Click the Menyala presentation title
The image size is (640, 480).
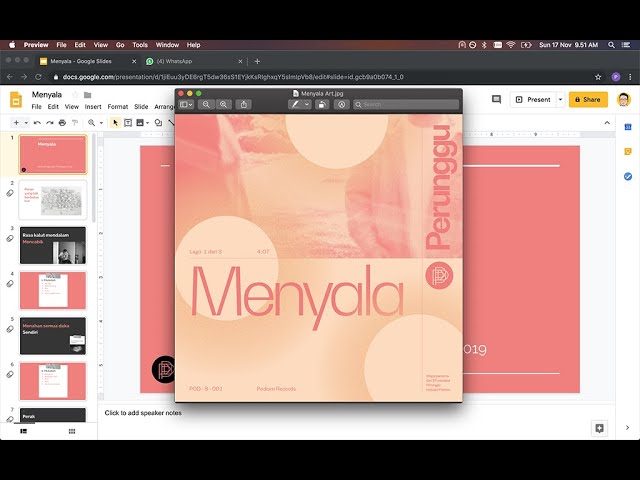pyautogui.click(x=47, y=95)
